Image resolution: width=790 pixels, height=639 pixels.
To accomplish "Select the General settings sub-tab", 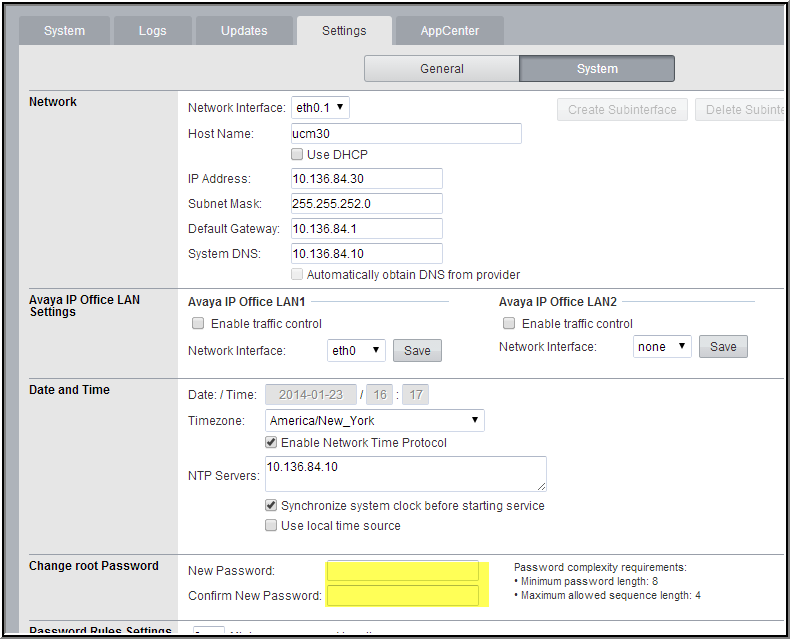I will (441, 69).
